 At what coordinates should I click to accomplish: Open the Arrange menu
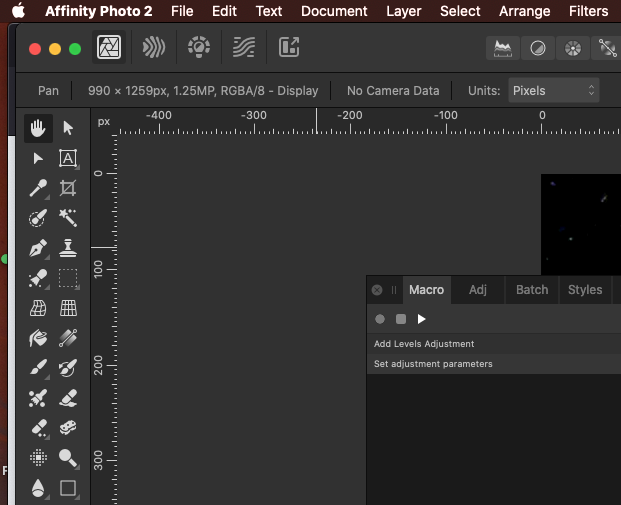524,11
